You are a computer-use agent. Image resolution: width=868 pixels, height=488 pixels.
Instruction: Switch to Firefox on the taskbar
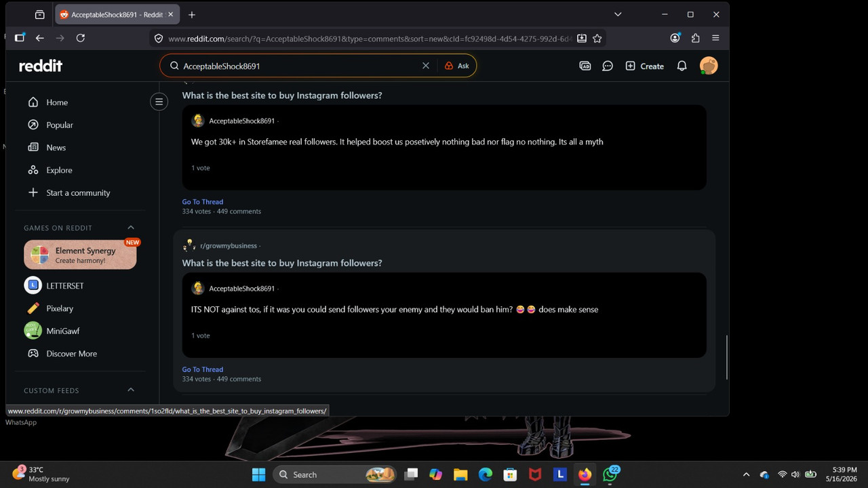pos(585,474)
